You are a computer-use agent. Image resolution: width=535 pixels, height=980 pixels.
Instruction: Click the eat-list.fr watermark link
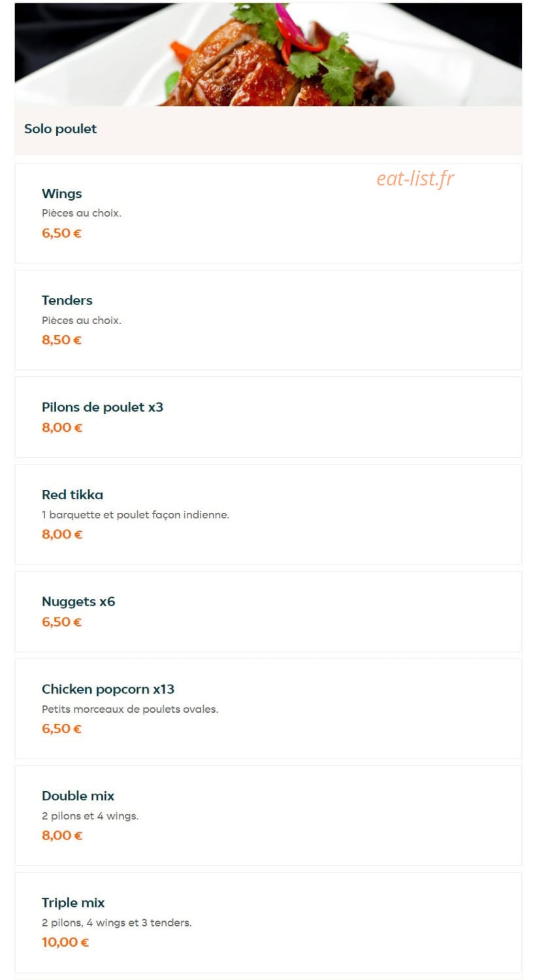click(x=415, y=178)
